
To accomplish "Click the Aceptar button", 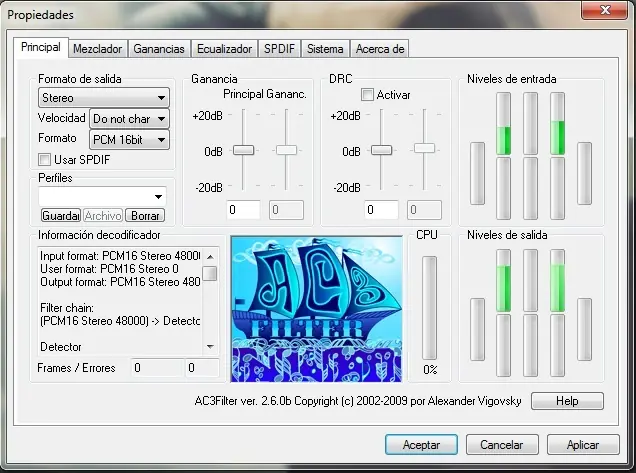I will 421,445.
